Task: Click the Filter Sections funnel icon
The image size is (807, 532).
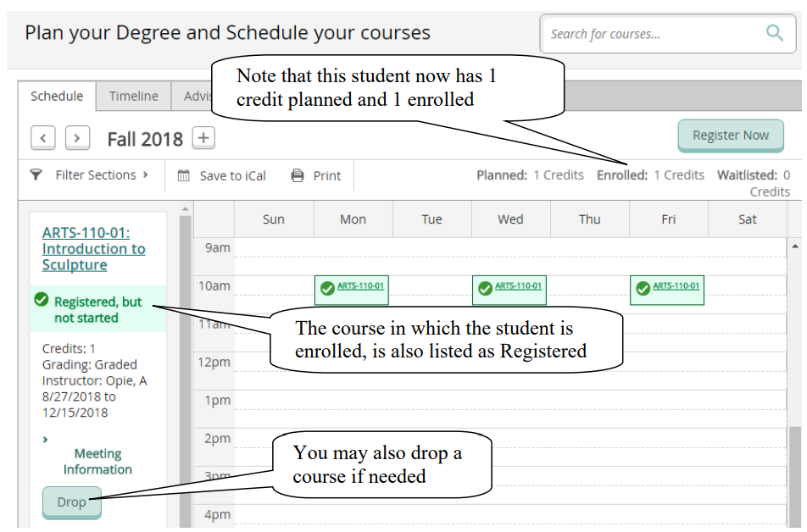Action: 35,175
